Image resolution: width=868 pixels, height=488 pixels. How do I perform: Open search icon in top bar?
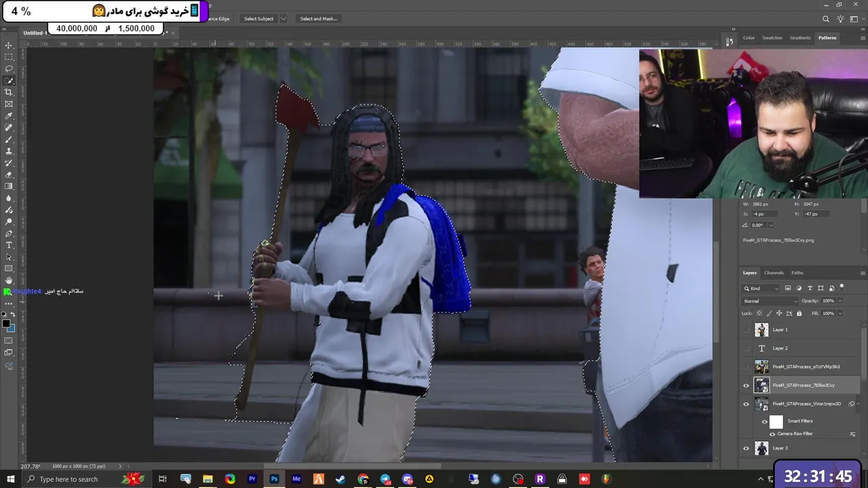[x=825, y=19]
